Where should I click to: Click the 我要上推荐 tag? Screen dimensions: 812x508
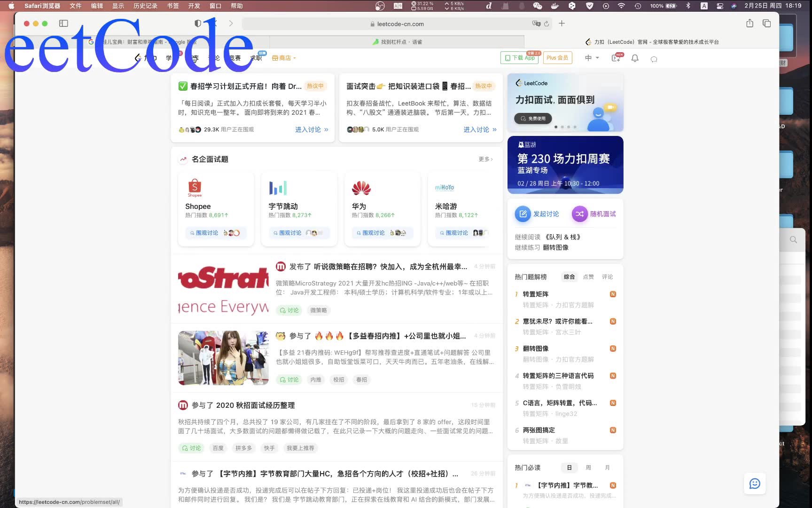coord(300,448)
